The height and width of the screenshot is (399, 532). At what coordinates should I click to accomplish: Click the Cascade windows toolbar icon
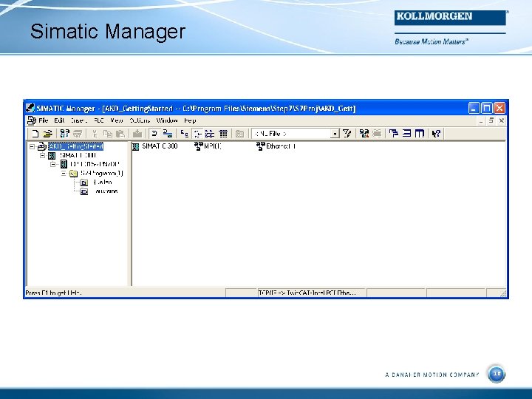394,133
